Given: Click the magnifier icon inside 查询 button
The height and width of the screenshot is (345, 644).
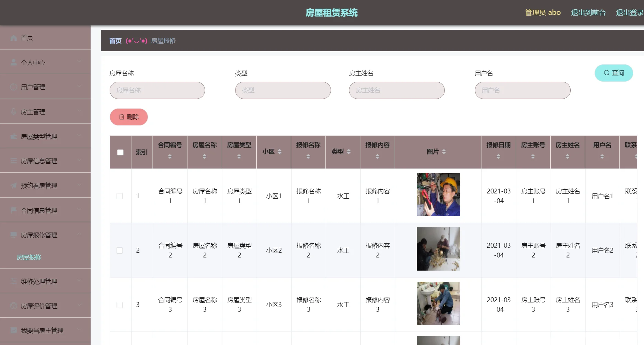Looking at the screenshot, I should tap(606, 73).
